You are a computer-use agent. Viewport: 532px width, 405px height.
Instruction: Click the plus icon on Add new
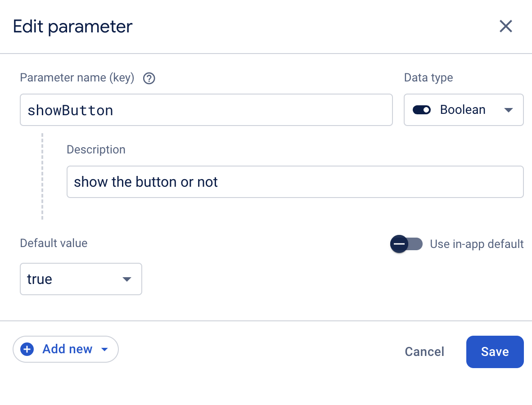27,349
